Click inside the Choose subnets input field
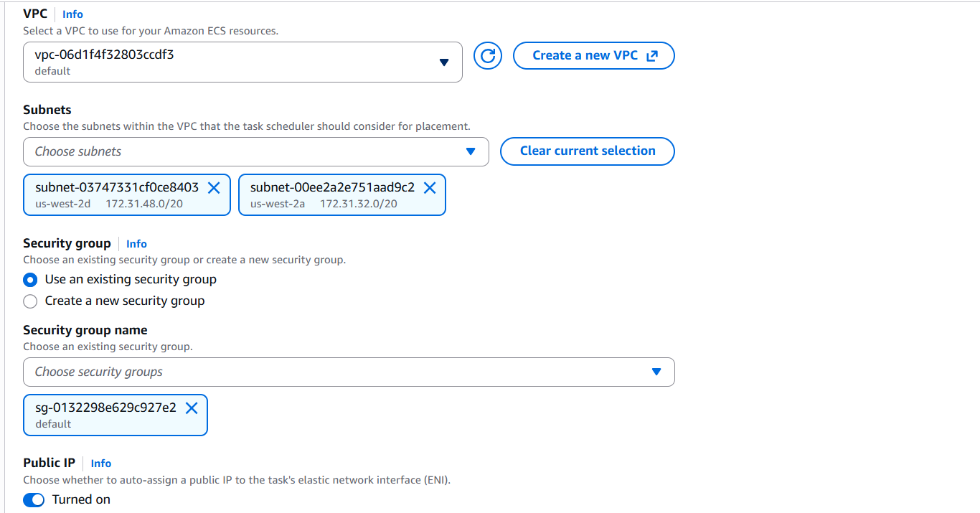The width and height of the screenshot is (980, 513). [215, 151]
